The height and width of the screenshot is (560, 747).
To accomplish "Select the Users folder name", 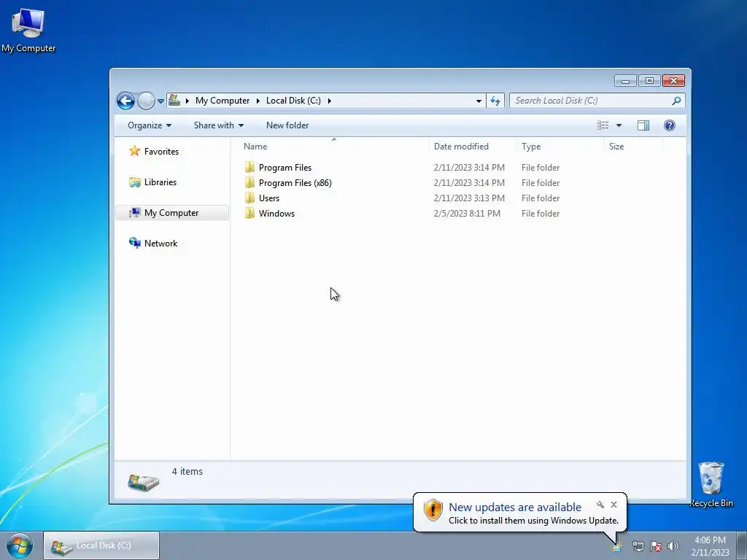I will 269,198.
